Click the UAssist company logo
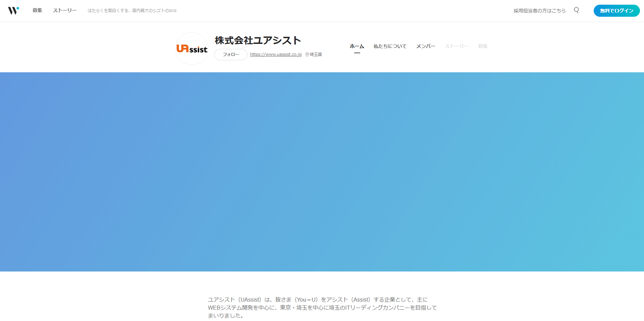This screenshot has width=644, height=321. (192, 49)
